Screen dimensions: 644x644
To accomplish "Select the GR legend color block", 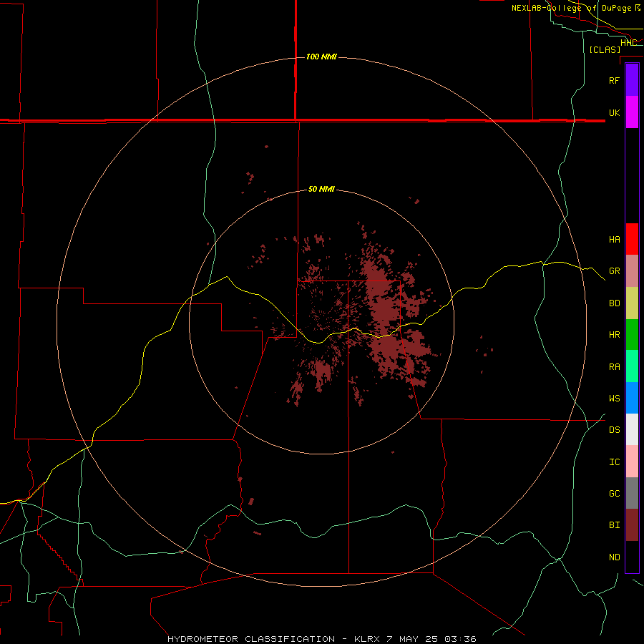I will click(632, 271).
